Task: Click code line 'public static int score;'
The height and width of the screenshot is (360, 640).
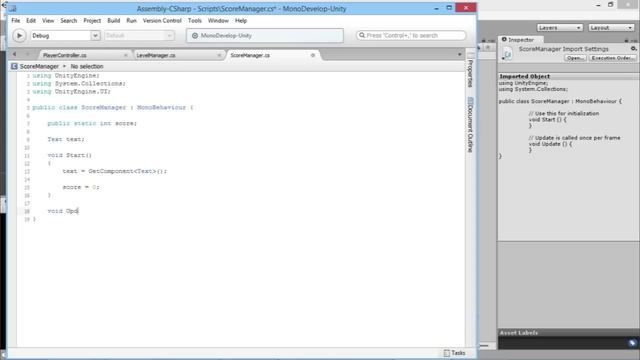Action: (92, 123)
